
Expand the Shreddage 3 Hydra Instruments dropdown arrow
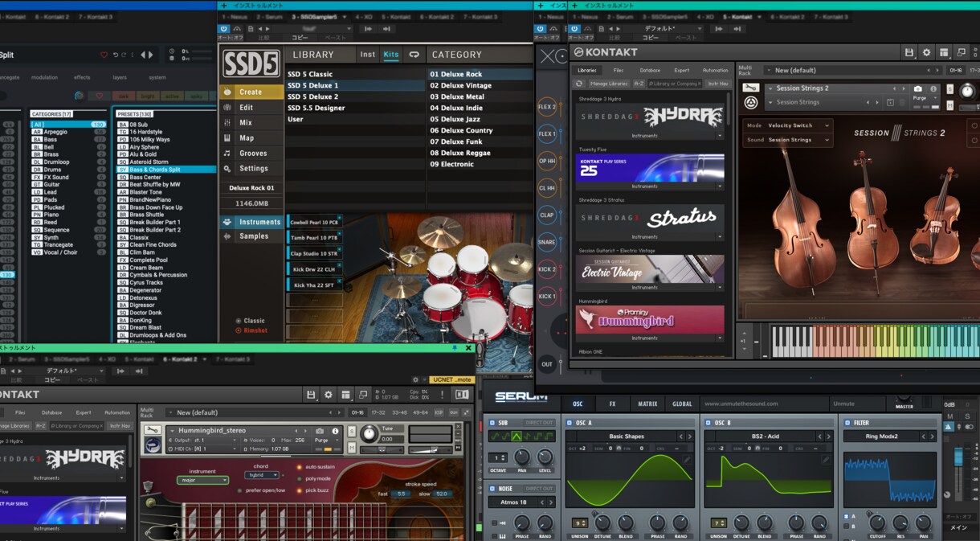[719, 136]
